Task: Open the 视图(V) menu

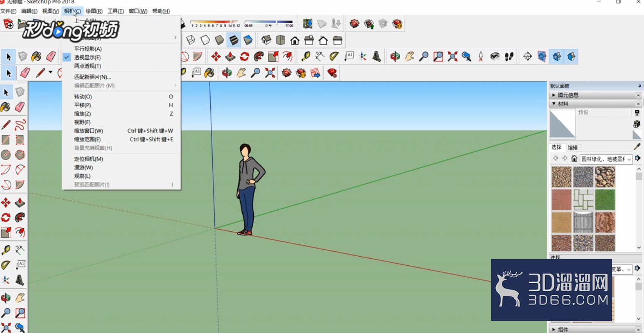Action: point(51,11)
